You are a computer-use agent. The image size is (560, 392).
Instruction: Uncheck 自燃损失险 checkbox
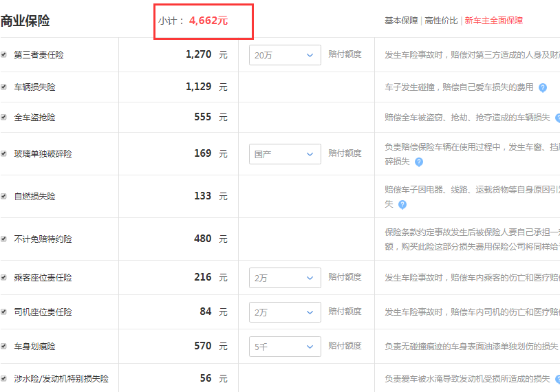[3, 196]
